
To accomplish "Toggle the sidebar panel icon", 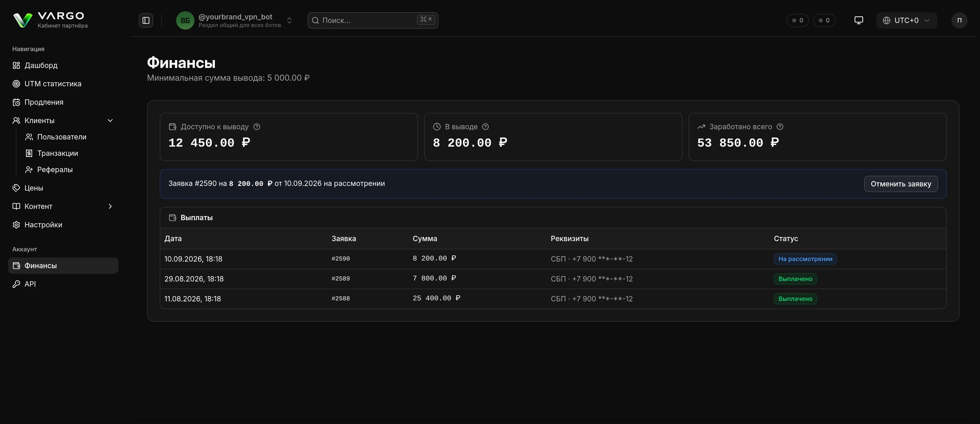I will (x=146, y=20).
